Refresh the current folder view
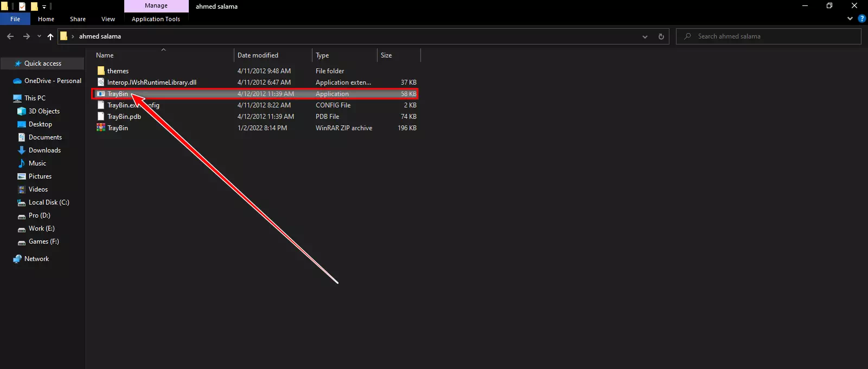The width and height of the screenshot is (868, 369). coord(661,36)
